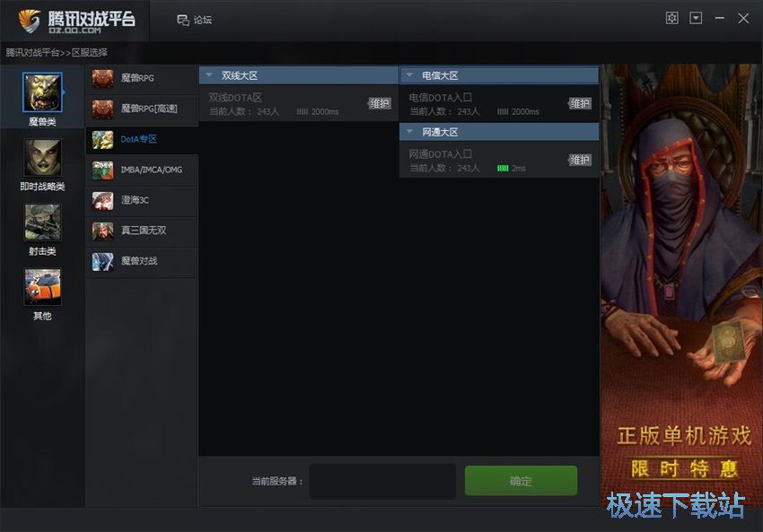Click the DotA专区 game icon
Screen dimensions: 763x532
pyautogui.click(x=102, y=140)
